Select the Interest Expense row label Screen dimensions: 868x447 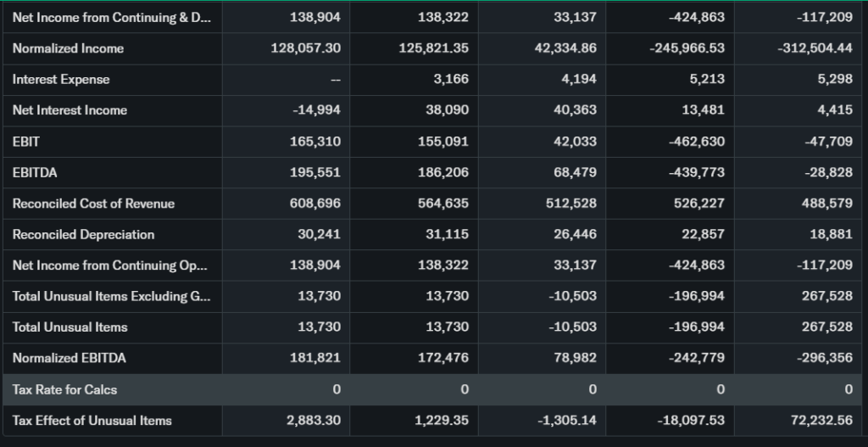click(x=61, y=80)
